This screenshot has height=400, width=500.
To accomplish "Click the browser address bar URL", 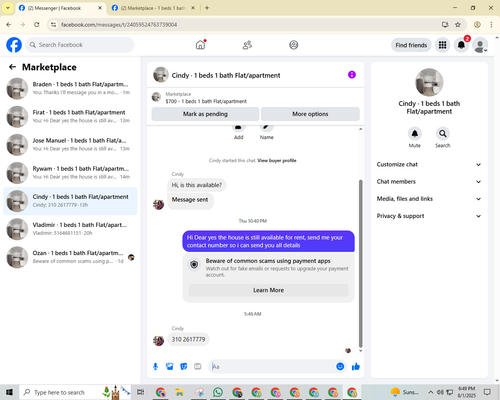I will pos(119,25).
